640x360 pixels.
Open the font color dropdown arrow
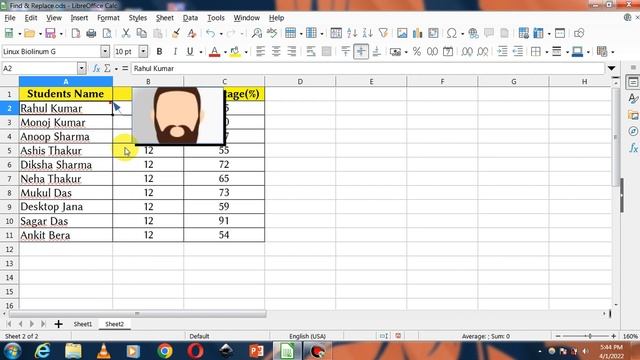coord(225,52)
